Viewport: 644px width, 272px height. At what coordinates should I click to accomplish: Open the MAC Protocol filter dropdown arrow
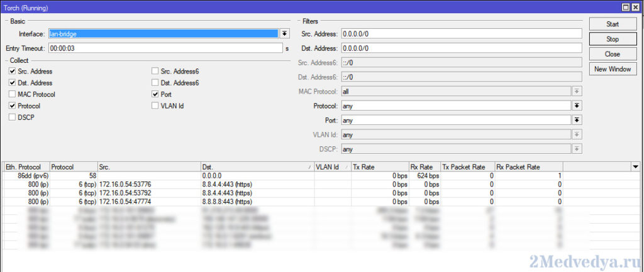click(x=577, y=91)
